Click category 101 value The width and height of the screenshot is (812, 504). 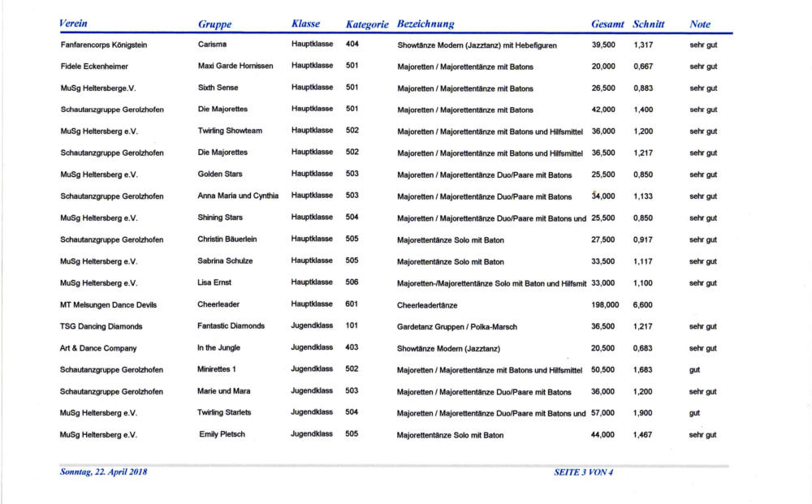(x=352, y=326)
